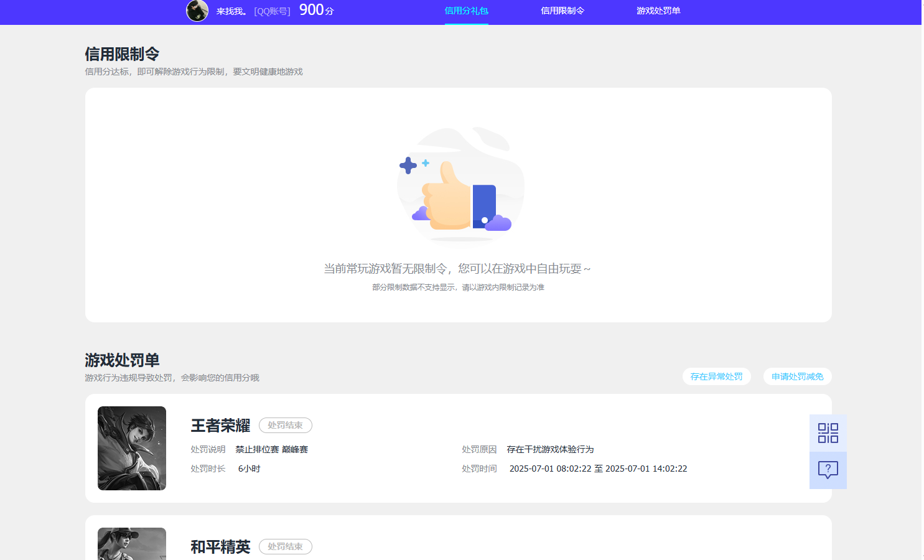Click the 王者荣耀 game title

(x=220, y=426)
